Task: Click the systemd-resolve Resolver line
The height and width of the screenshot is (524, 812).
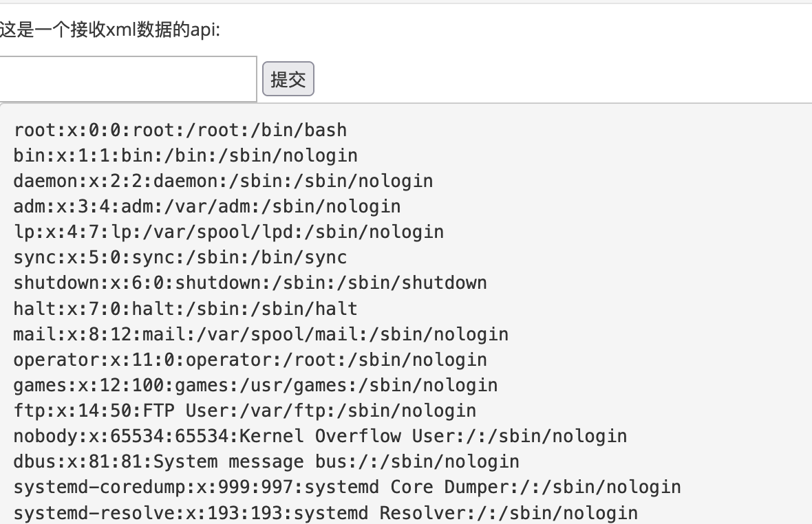Action: [x=325, y=513]
